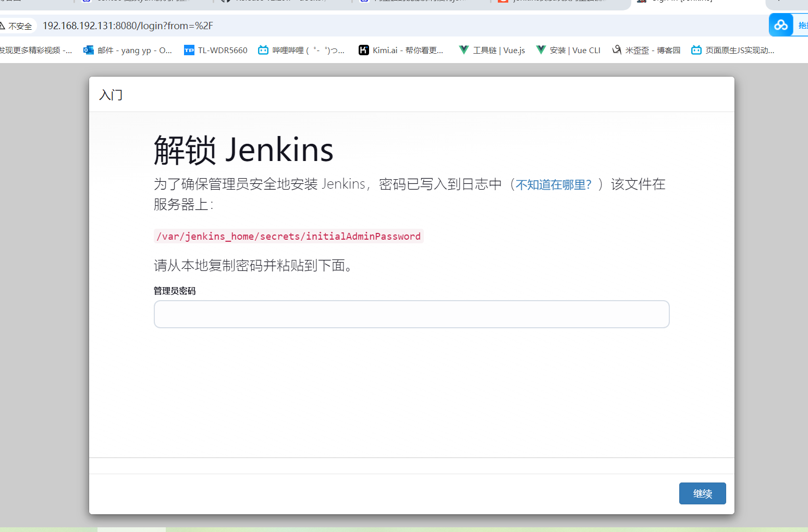Follow the 不知道在哪里? help link
The image size is (808, 532).
(554, 184)
